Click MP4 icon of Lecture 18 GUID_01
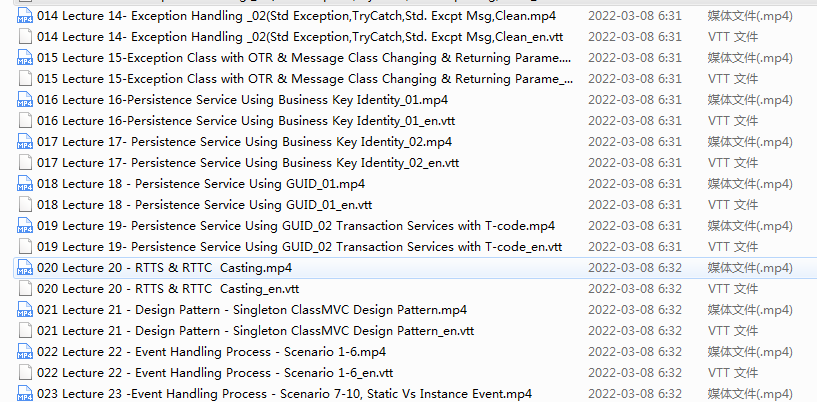 (24, 184)
